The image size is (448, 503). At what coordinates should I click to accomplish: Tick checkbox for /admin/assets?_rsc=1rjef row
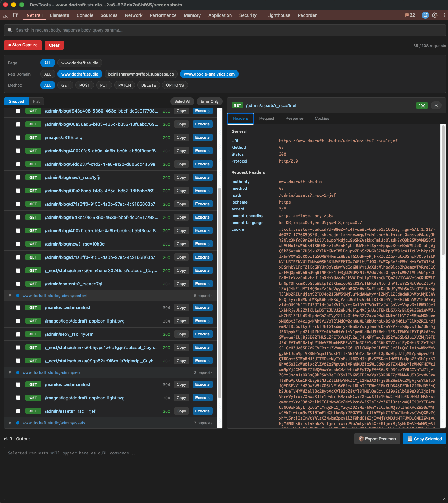18,411
